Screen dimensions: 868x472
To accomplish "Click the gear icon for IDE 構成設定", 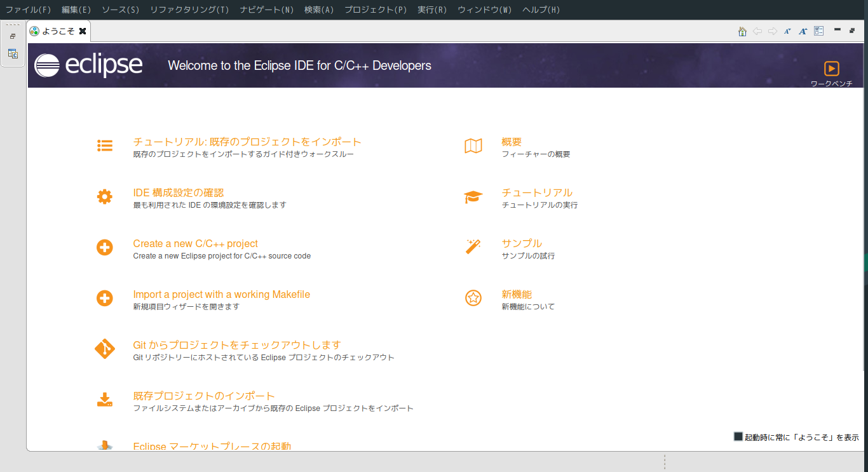I will (105, 196).
